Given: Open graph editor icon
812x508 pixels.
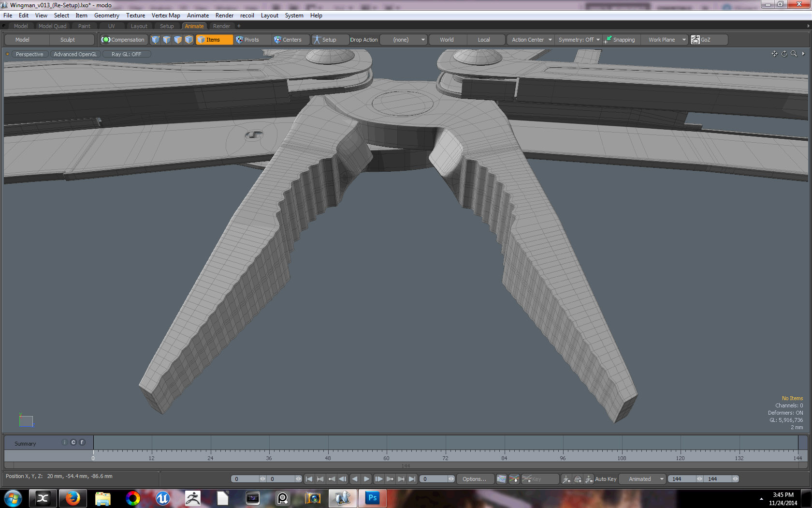Looking at the screenshot, I should (502, 479).
